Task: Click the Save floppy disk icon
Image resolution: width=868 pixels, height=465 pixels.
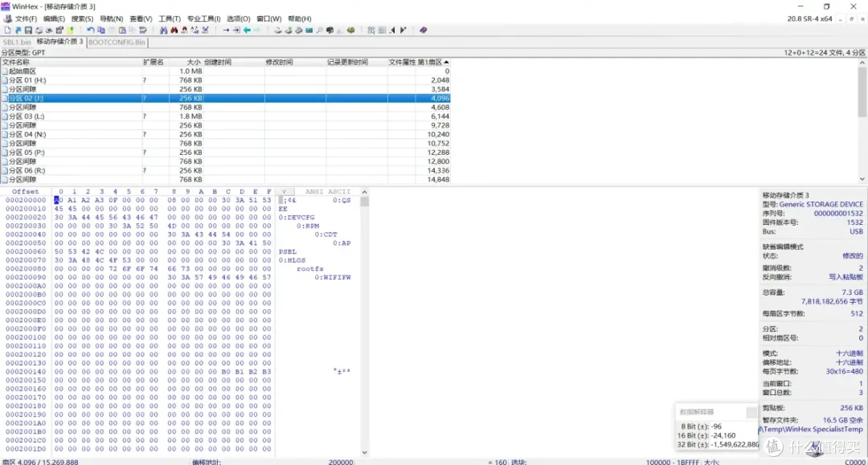Action: pos(27,31)
